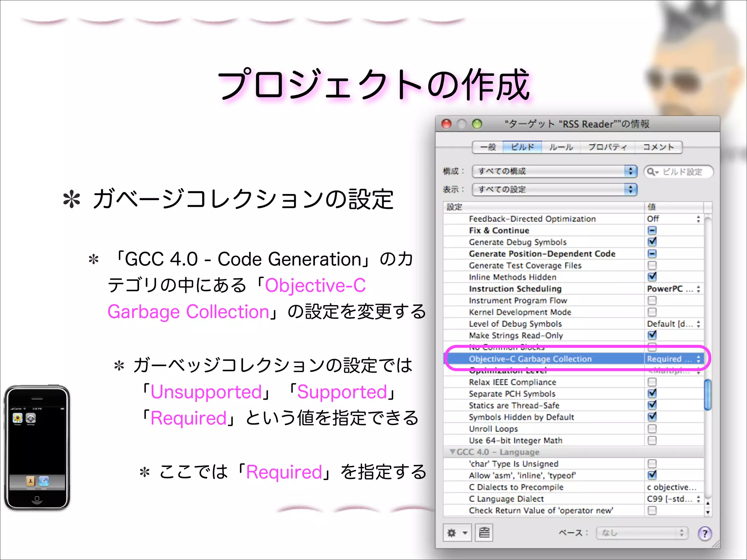
Task: Open the 表示 display dropdown
Action: tap(554, 189)
